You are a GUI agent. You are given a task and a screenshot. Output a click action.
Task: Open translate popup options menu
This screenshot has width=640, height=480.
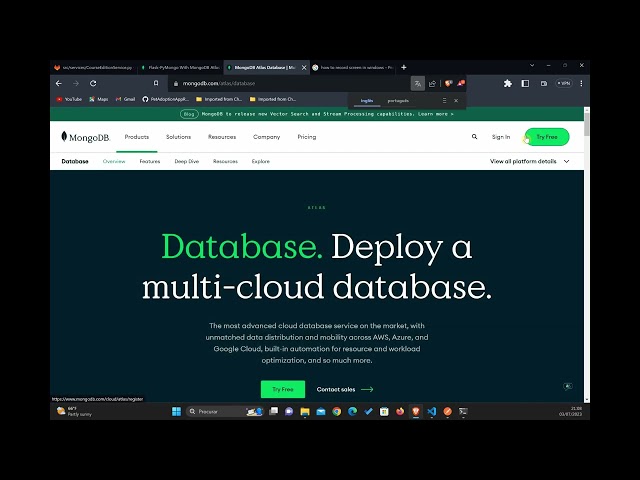point(444,100)
